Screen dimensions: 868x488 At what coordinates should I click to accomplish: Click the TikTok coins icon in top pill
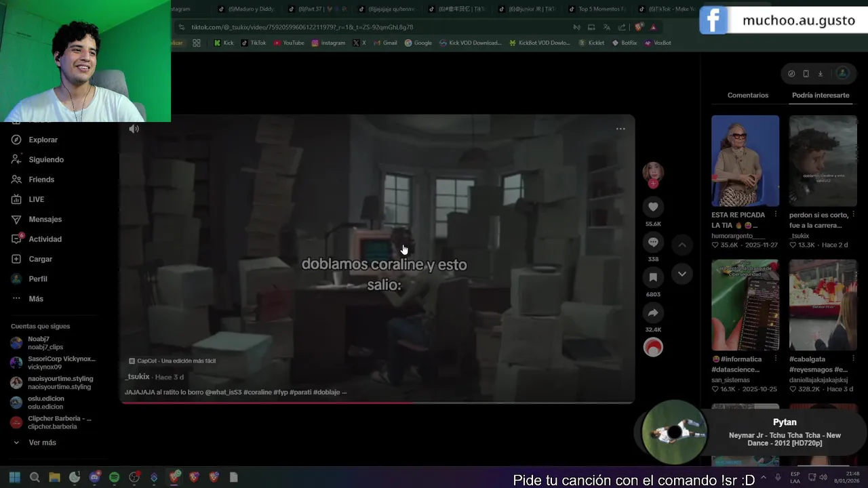tap(791, 73)
